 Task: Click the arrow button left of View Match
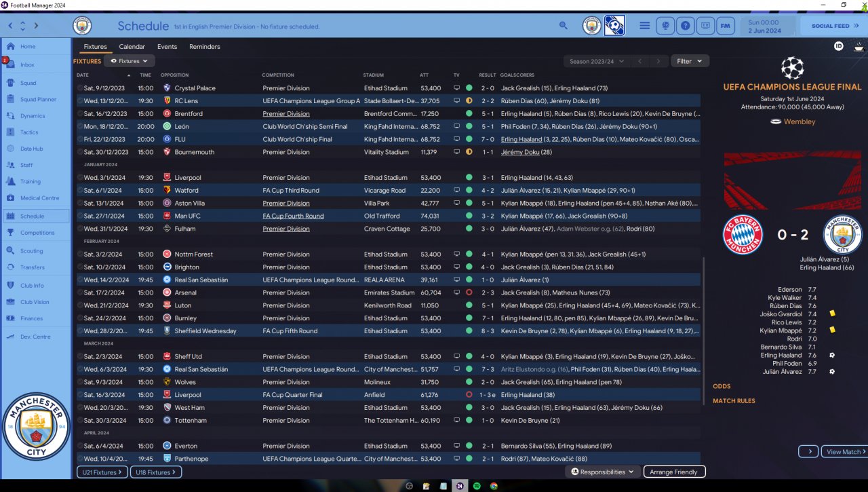click(x=808, y=452)
